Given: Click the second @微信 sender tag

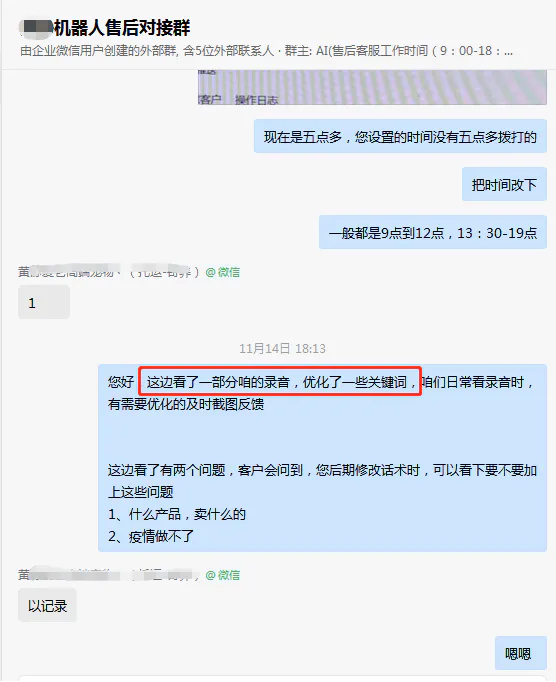Looking at the screenshot, I should (x=222, y=575).
